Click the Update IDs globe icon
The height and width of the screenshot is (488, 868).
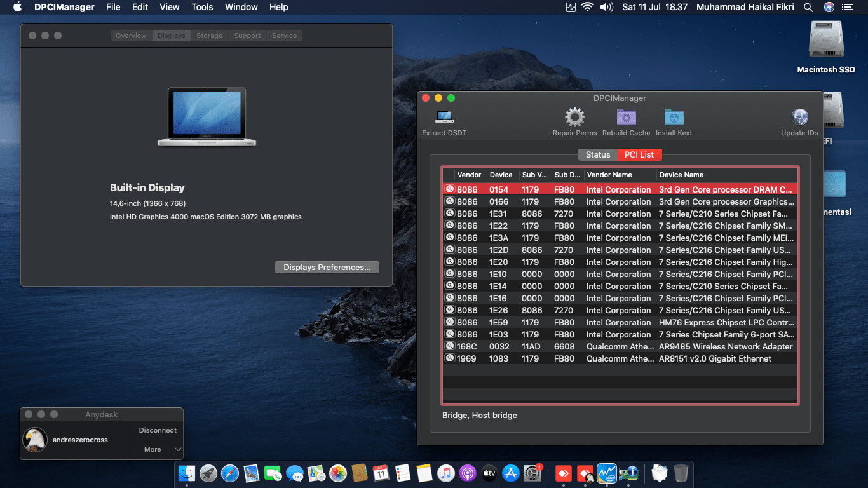[x=799, y=118]
